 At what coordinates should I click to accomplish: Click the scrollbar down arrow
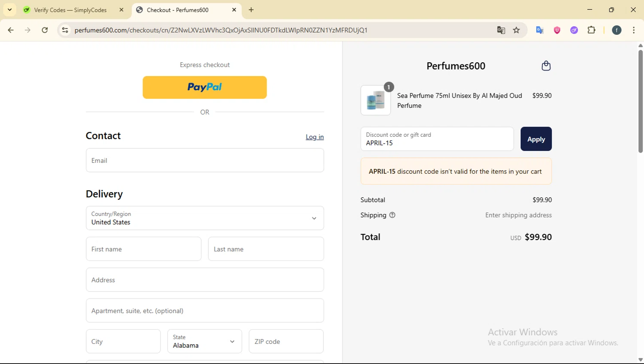(641, 360)
